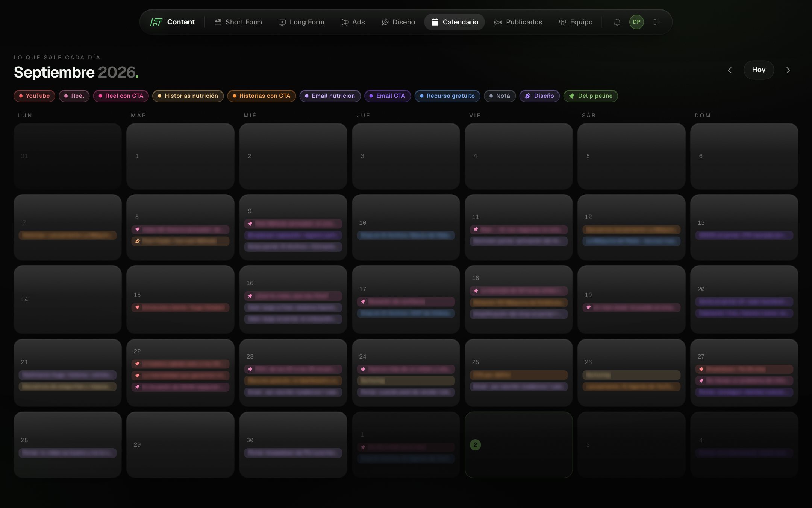Viewport: 812px width, 508px height.
Task: Click the Content logo icon
Action: coord(156,22)
